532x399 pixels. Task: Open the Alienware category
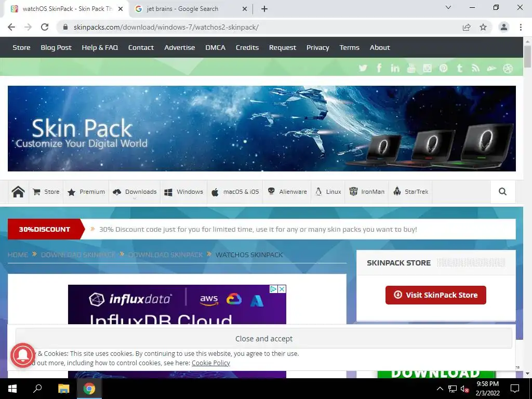[287, 192]
